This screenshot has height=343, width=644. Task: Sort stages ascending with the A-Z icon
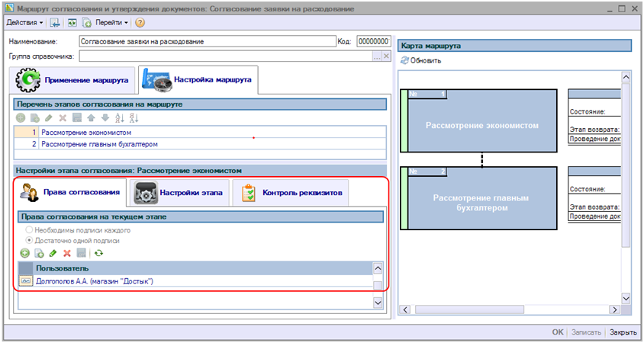click(x=118, y=118)
